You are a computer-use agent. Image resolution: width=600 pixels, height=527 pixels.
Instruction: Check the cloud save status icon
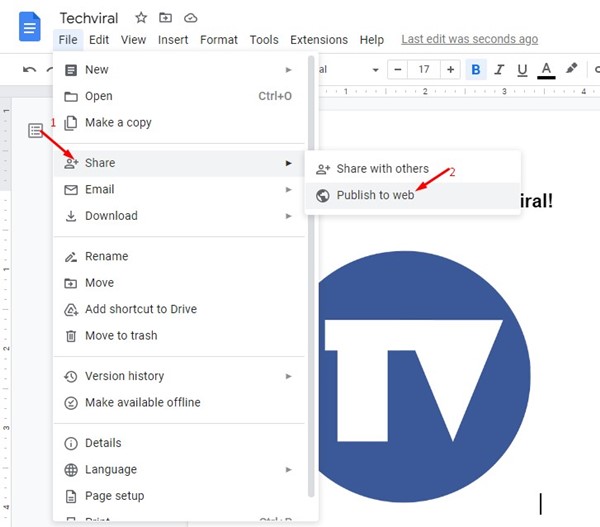click(191, 18)
